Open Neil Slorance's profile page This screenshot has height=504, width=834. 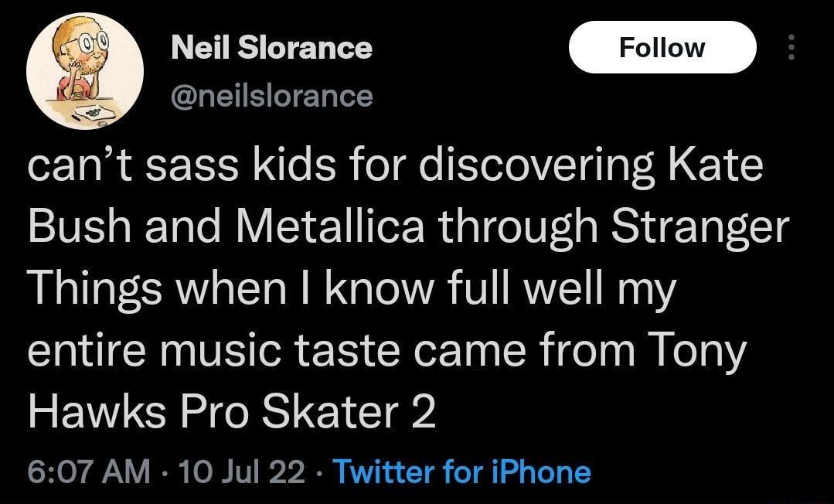tap(272, 46)
